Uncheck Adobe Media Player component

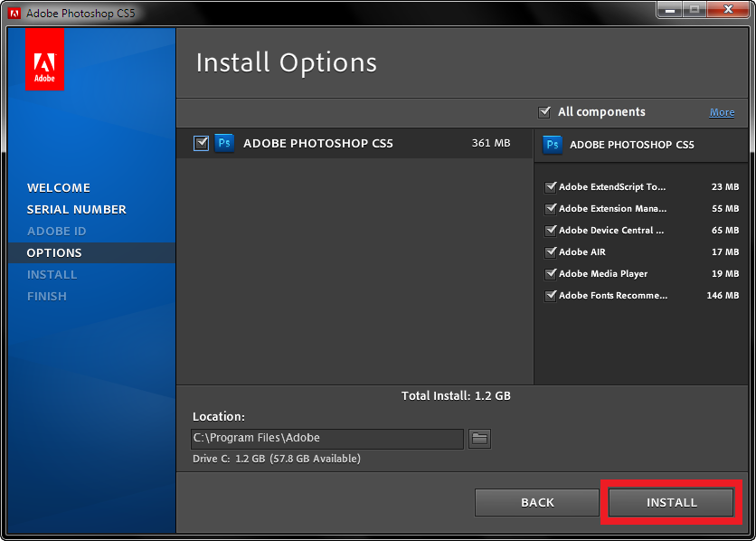pyautogui.click(x=550, y=273)
